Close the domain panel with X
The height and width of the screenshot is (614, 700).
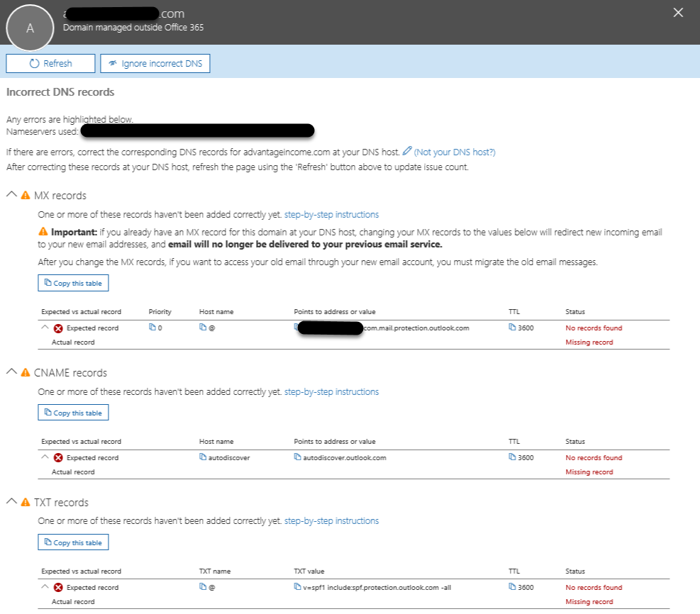[x=678, y=13]
